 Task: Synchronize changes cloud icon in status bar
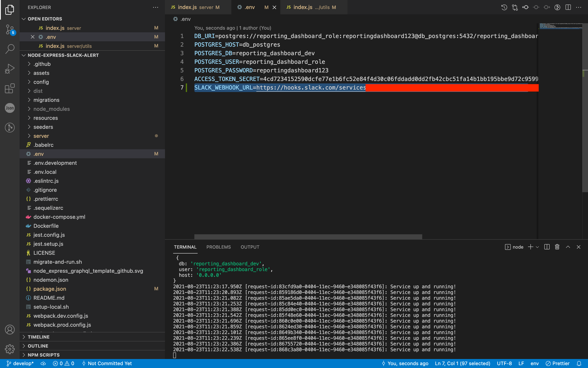coord(43,363)
